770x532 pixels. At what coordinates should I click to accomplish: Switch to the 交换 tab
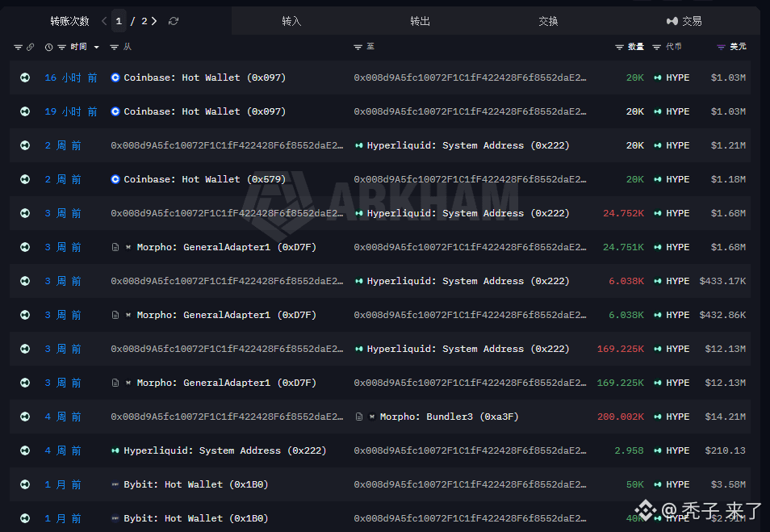click(548, 21)
